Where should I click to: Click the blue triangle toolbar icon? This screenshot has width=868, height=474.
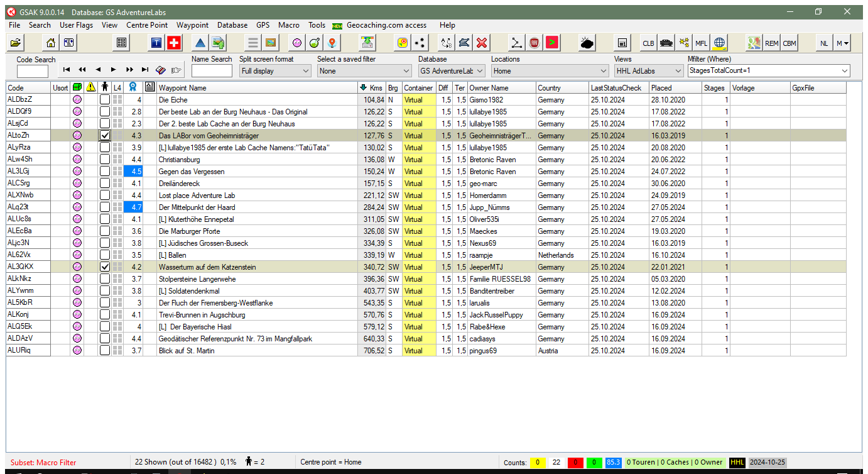point(200,43)
